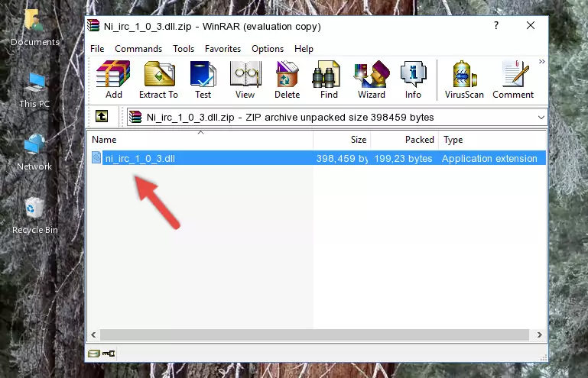Screen dimensions: 588x378
Task: Click the Delete toolbar icon
Action: tap(288, 79)
